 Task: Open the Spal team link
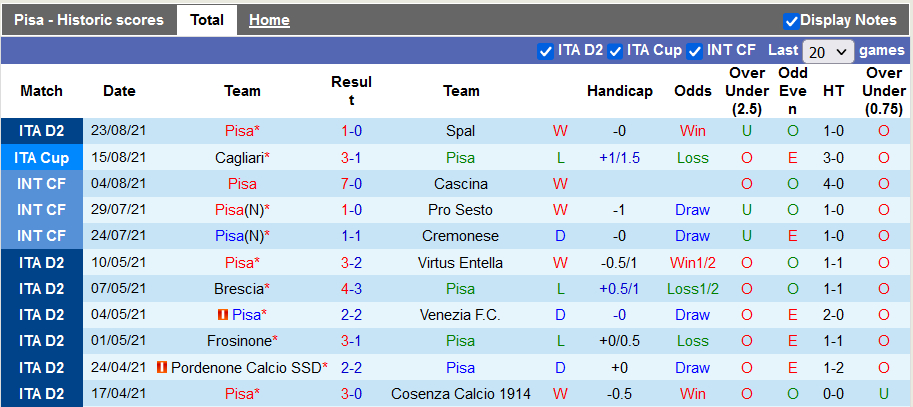(461, 131)
